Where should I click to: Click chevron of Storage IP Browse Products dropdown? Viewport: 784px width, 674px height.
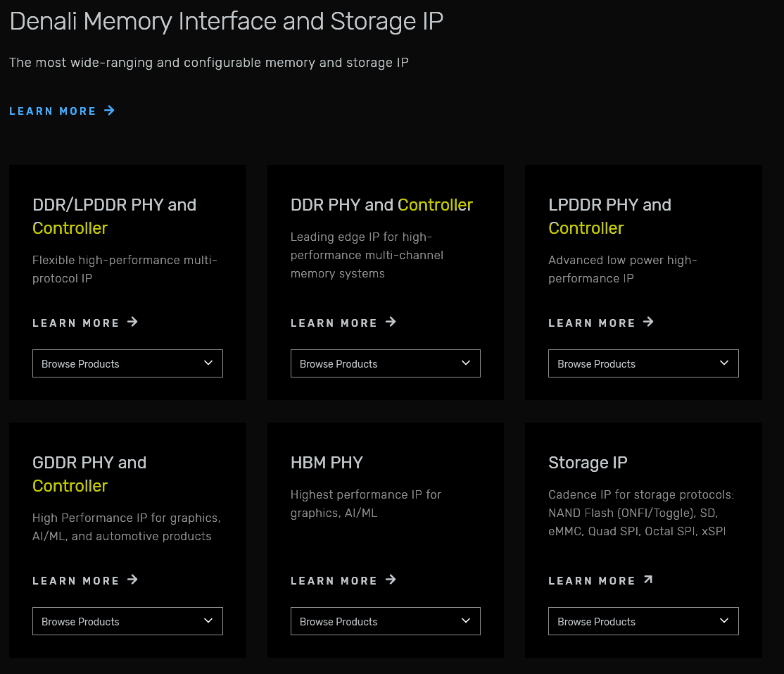coord(724,620)
